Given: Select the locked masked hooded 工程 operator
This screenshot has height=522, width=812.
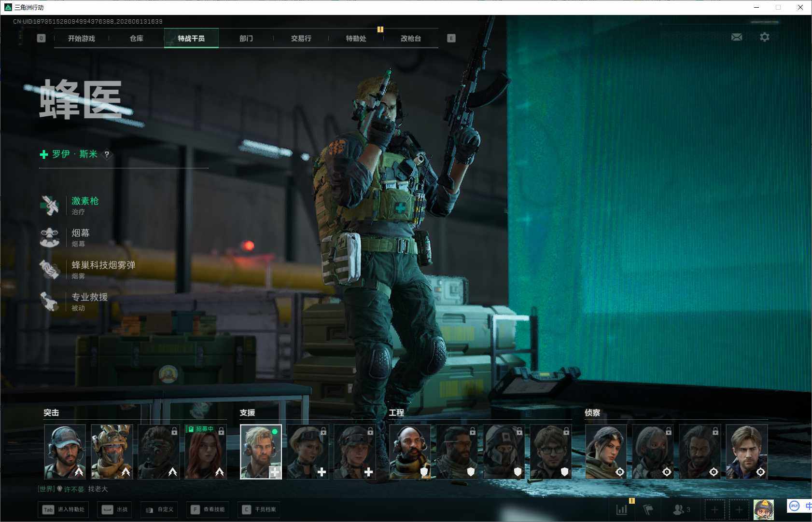Looking at the screenshot, I should [x=504, y=452].
